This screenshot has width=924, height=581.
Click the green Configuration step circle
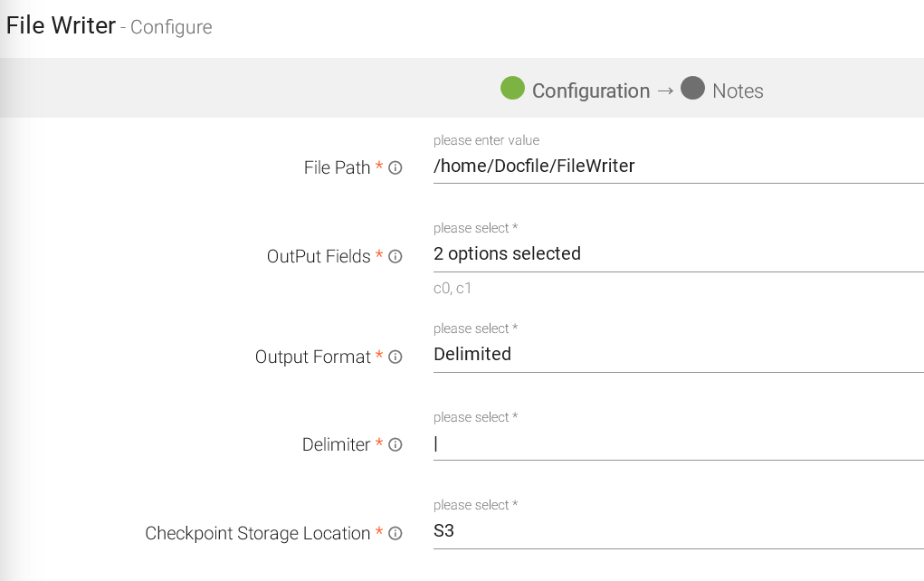tap(513, 89)
